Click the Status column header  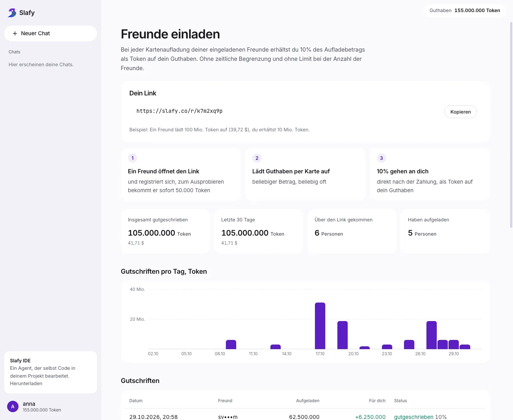pyautogui.click(x=400, y=401)
